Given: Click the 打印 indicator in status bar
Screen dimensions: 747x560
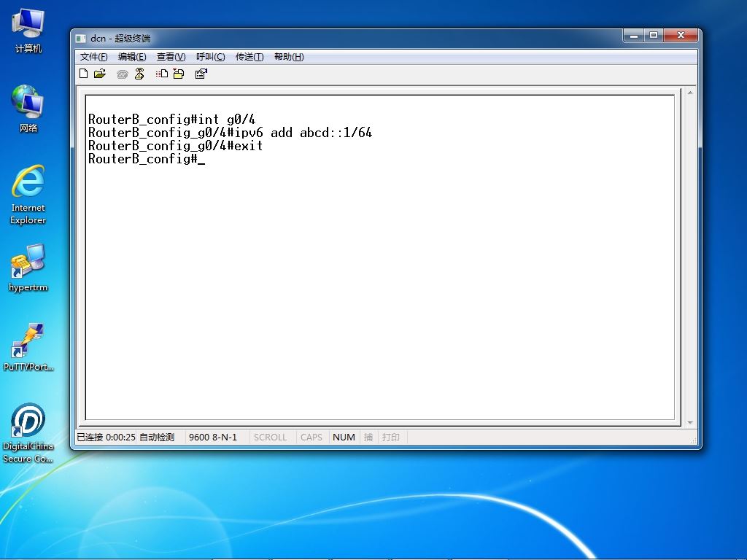Looking at the screenshot, I should (x=391, y=437).
